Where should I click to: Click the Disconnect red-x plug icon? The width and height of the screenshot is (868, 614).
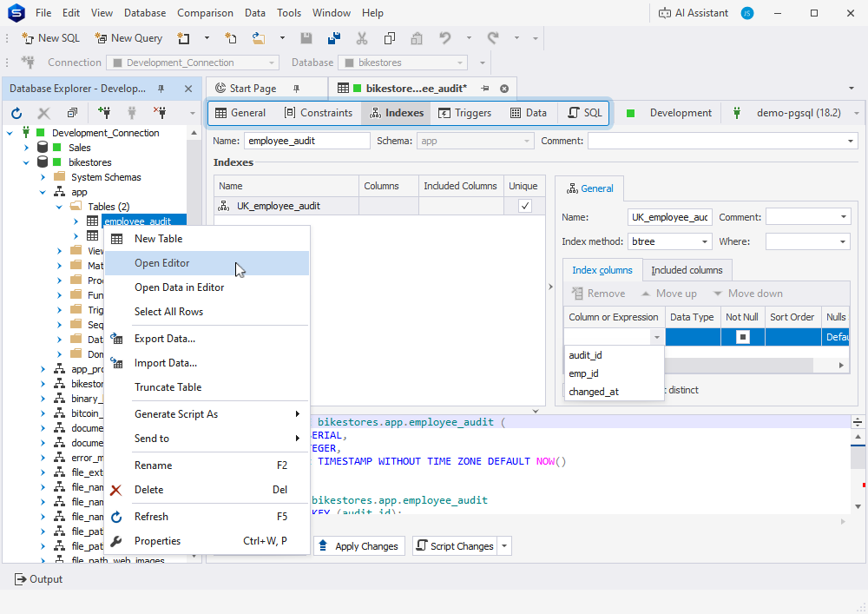pyautogui.click(x=160, y=113)
